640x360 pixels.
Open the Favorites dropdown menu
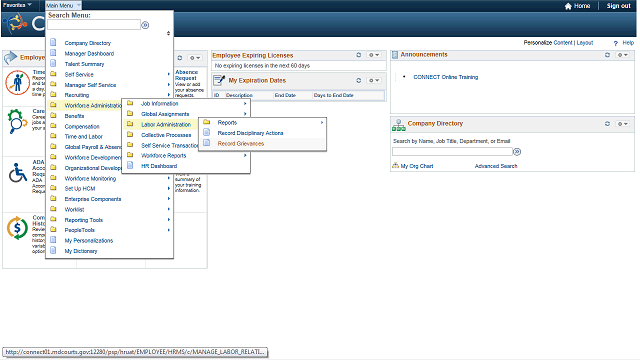click(17, 5)
